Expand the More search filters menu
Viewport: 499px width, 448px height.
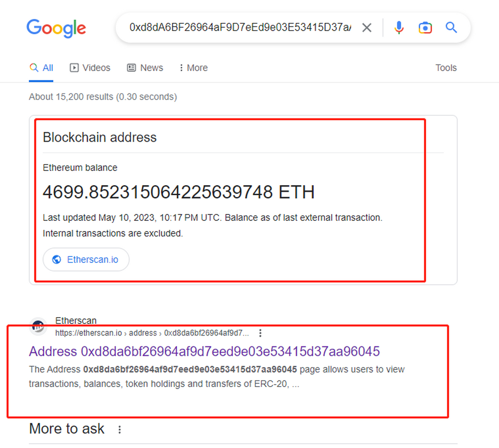(193, 68)
